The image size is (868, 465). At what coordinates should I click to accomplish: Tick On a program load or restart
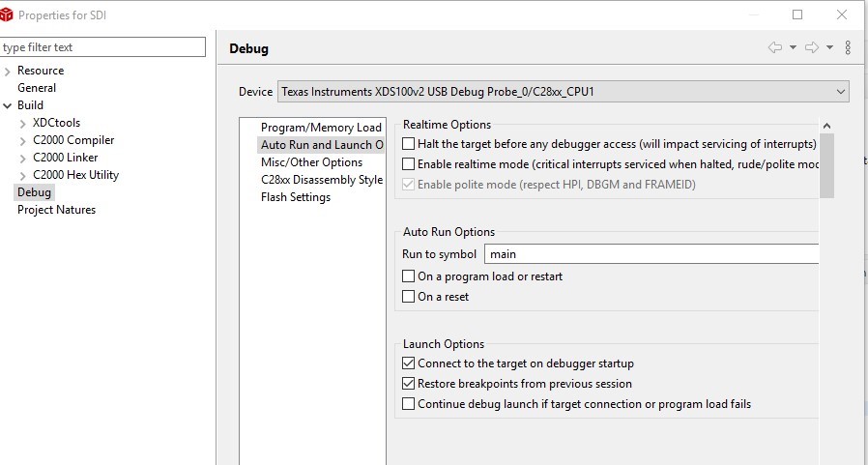408,276
